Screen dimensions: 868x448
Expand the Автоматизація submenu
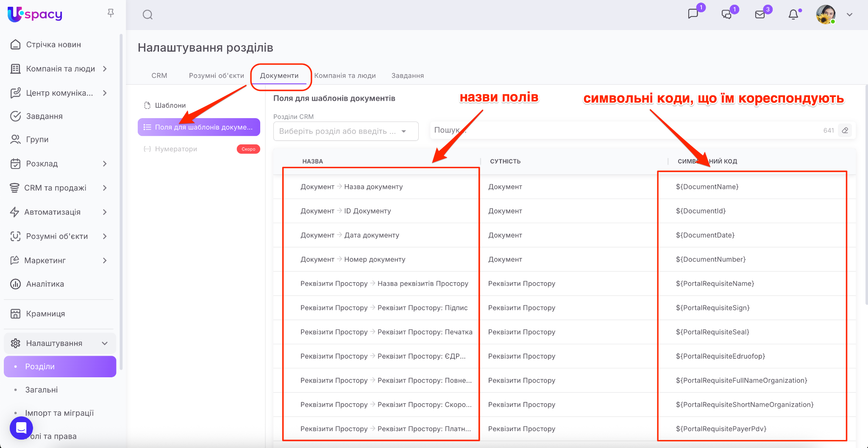(x=104, y=212)
